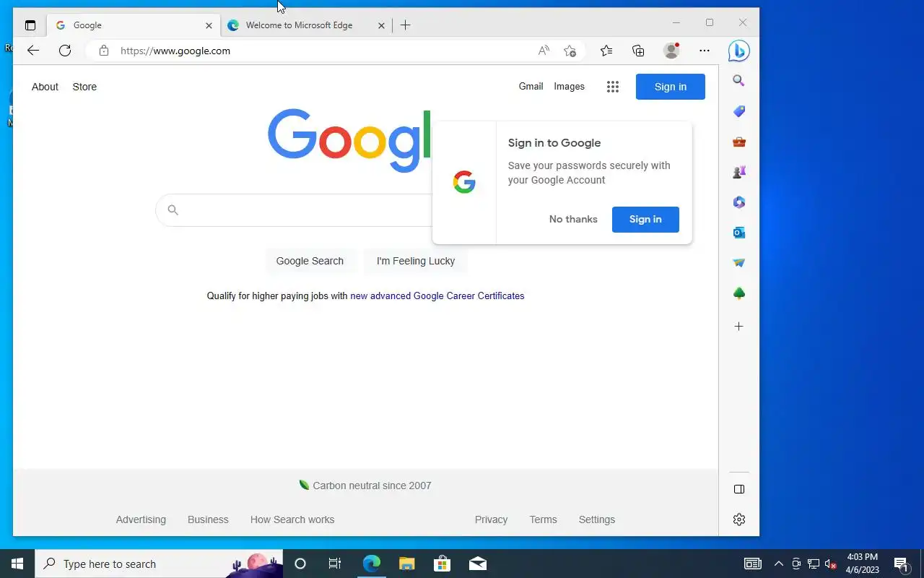Viewport: 924px width, 578px height.
Task: Switch to Welcome to Microsoft Edge tab
Action: (307, 25)
